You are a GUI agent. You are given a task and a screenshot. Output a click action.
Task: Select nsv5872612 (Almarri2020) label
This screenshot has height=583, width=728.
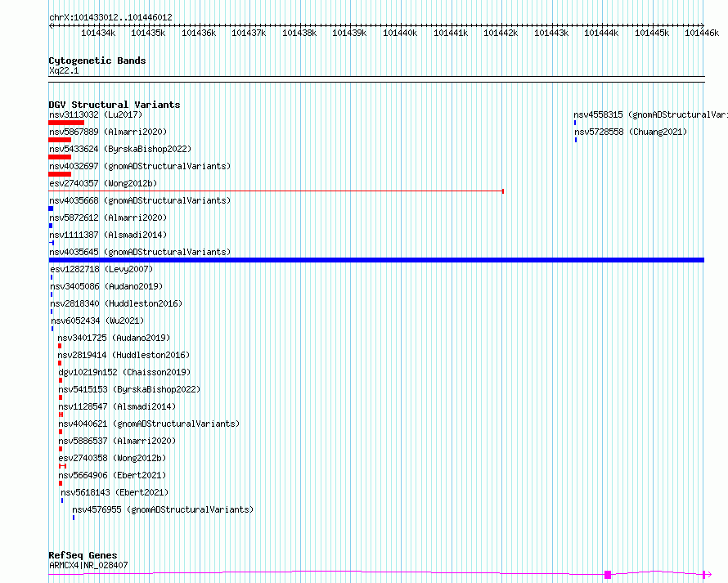tap(108, 218)
